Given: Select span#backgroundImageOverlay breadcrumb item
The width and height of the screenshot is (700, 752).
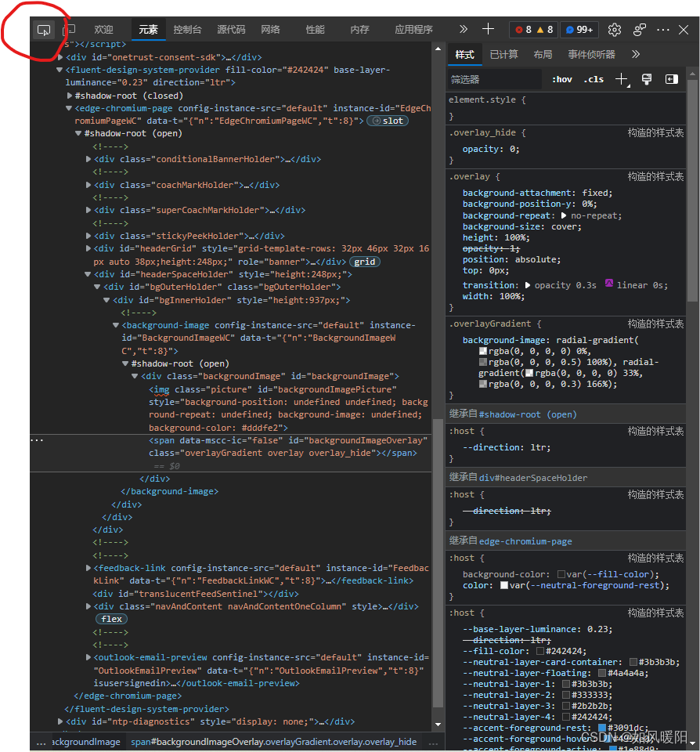Looking at the screenshot, I should 273,742.
